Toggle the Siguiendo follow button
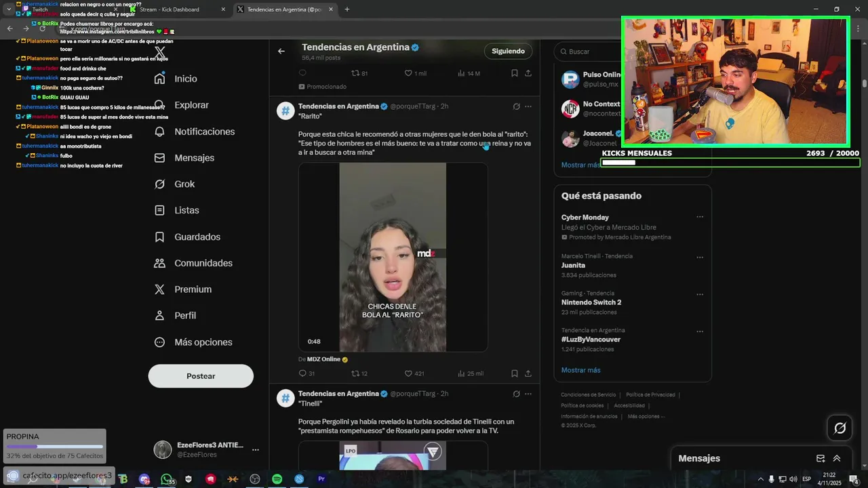The image size is (868, 488). (x=508, y=51)
